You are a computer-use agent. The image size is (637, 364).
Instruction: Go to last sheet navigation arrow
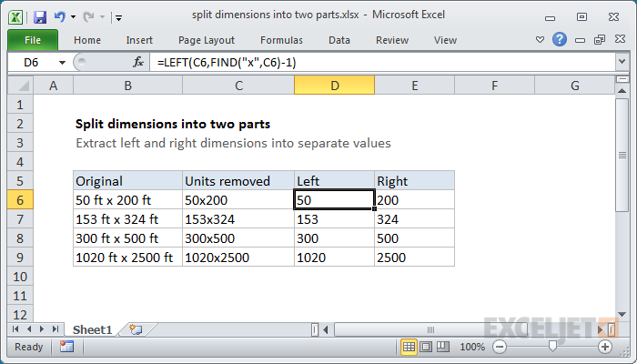pos(56,329)
